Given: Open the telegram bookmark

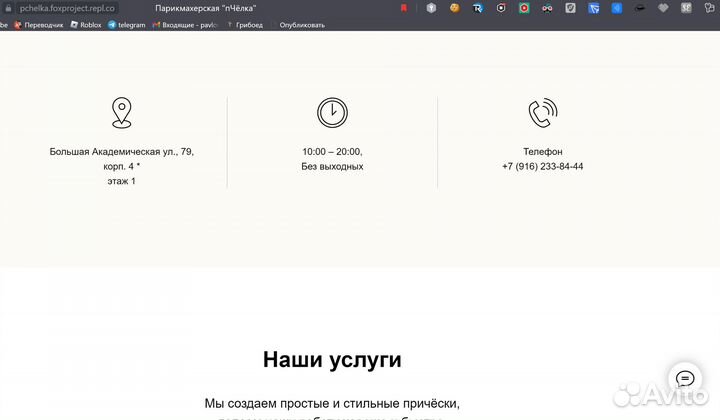Looking at the screenshot, I should [127, 25].
